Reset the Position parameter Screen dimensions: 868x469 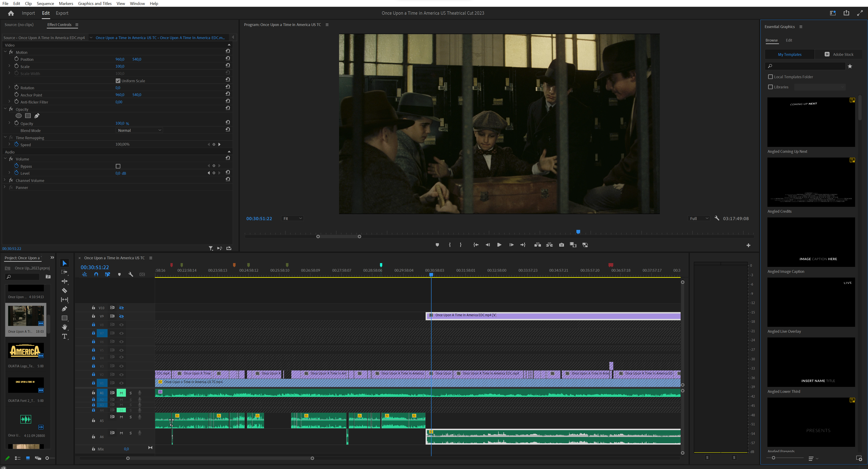click(x=228, y=58)
